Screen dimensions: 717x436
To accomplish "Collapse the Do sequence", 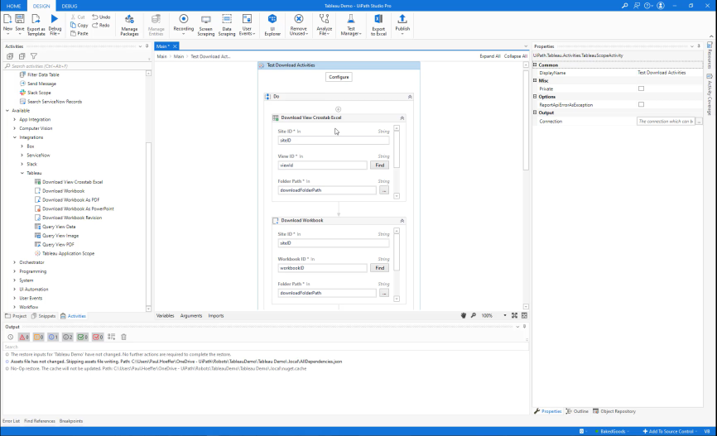I will point(410,97).
